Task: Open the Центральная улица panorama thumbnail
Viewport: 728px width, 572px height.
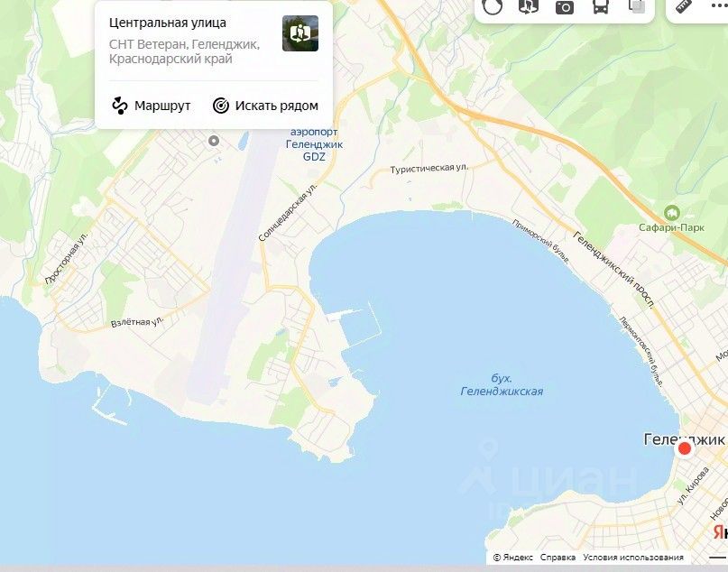Action: pos(300,33)
